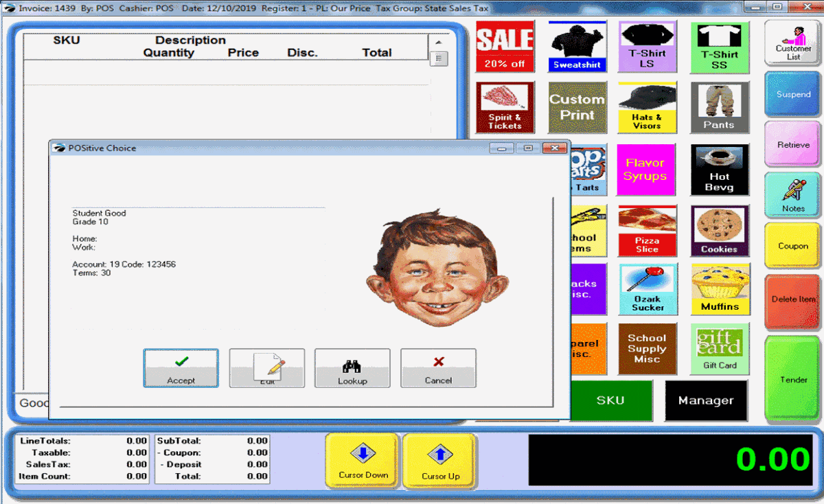Pick the Flavor Syrups tile

click(x=645, y=170)
